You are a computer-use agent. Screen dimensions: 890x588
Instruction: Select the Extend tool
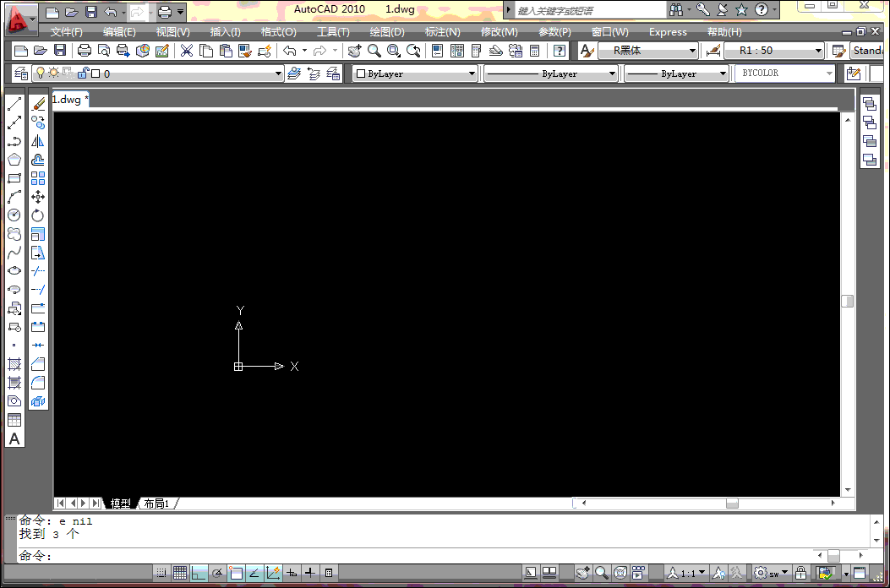tap(38, 290)
